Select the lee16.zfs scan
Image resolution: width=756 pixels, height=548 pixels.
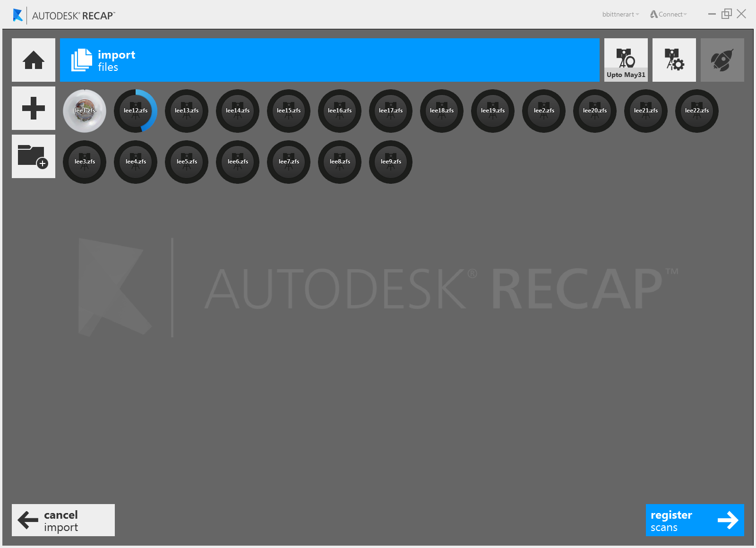pos(340,111)
